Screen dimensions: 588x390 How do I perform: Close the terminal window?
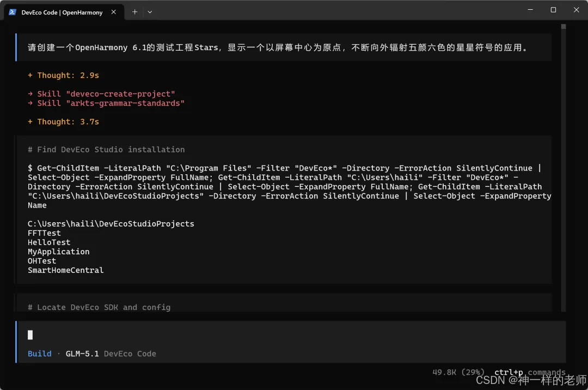(577, 10)
